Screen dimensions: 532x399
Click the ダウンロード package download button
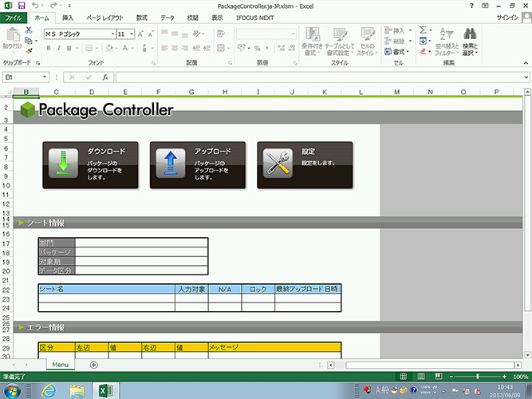90,165
